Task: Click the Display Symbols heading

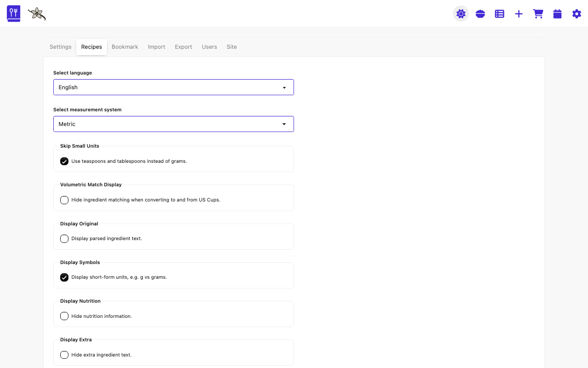Action: pyautogui.click(x=80, y=262)
